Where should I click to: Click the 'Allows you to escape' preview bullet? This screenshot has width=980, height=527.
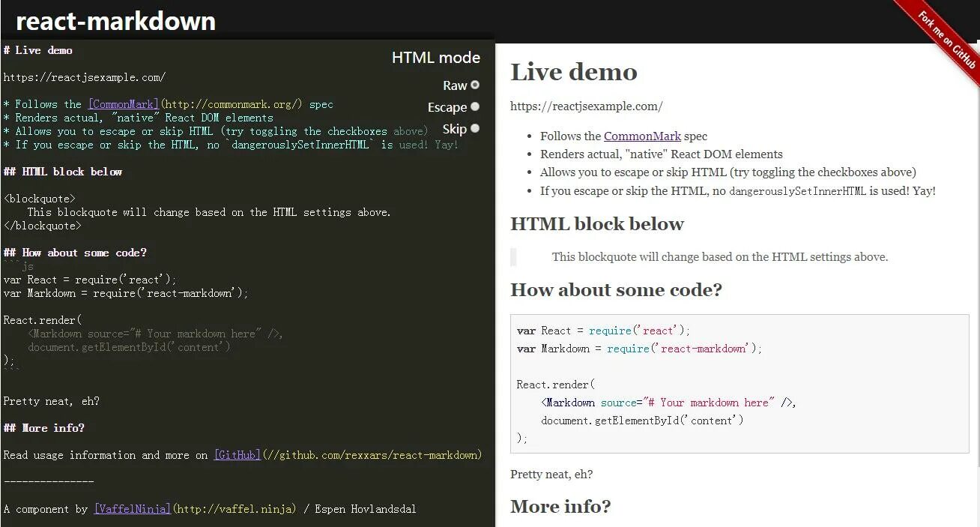click(x=728, y=172)
